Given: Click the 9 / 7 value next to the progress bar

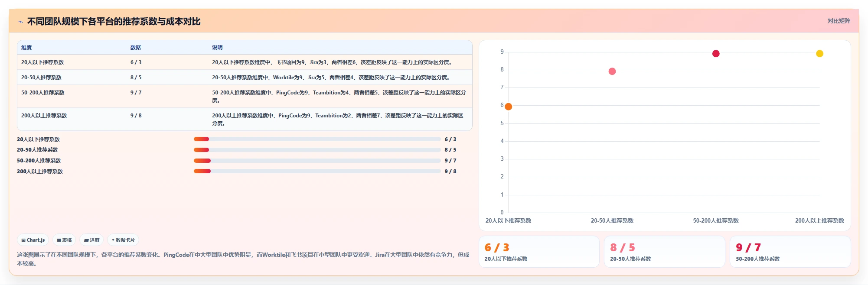Looking at the screenshot, I should coord(450,161).
